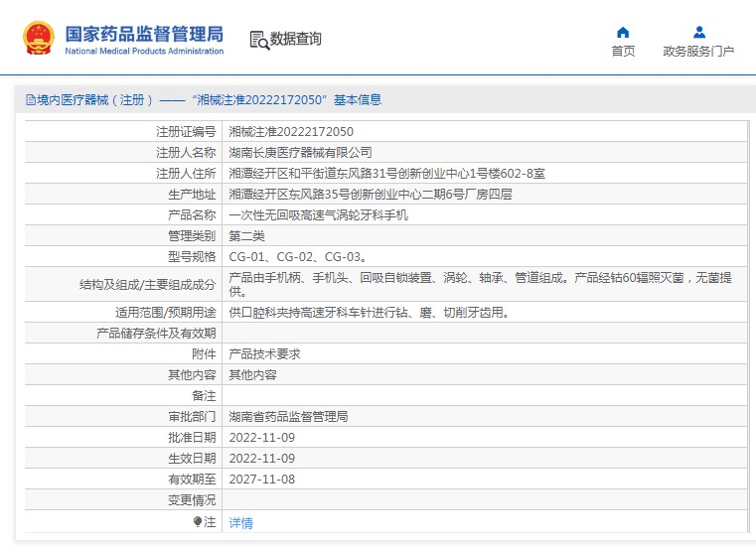Click the 管理类别 row label
The height and width of the screenshot is (552, 756).
click(x=192, y=235)
